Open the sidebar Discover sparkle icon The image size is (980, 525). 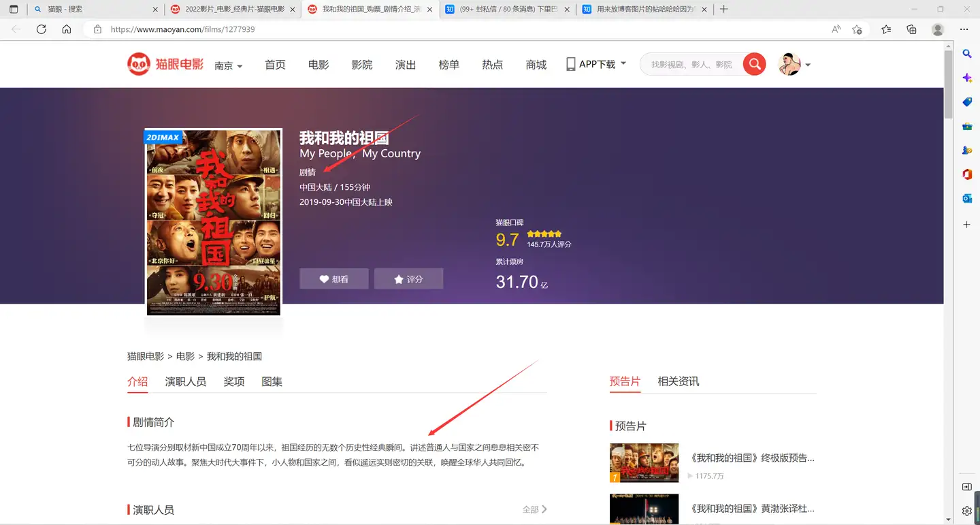click(x=967, y=78)
